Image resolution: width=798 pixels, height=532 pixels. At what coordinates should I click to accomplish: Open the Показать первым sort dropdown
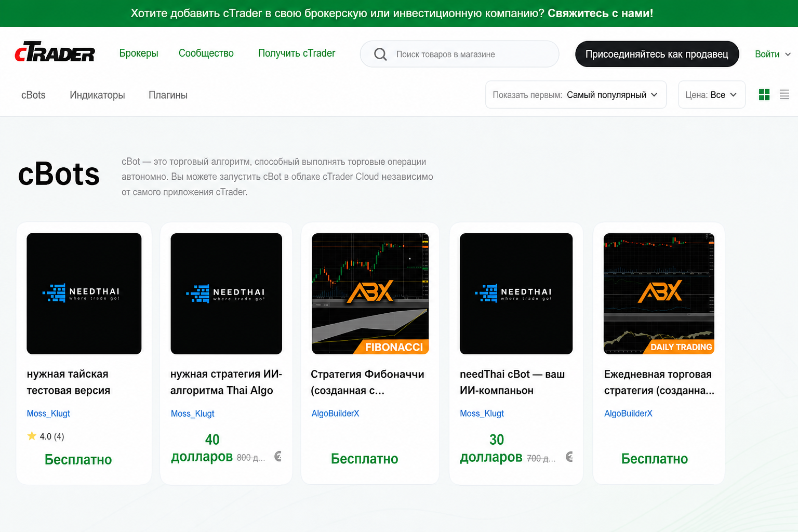point(576,95)
